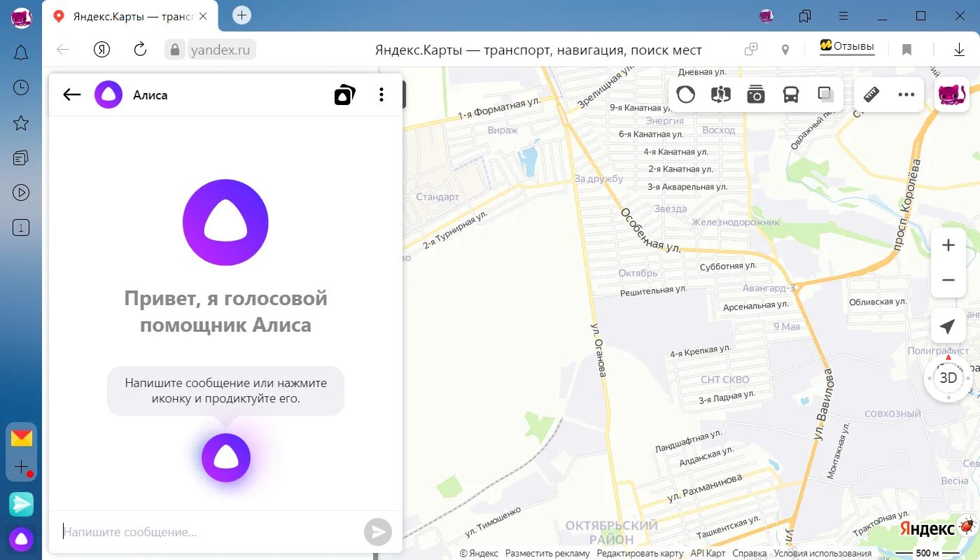Close the Яндекс.Карты tab
The image size is (980, 560).
(203, 16)
